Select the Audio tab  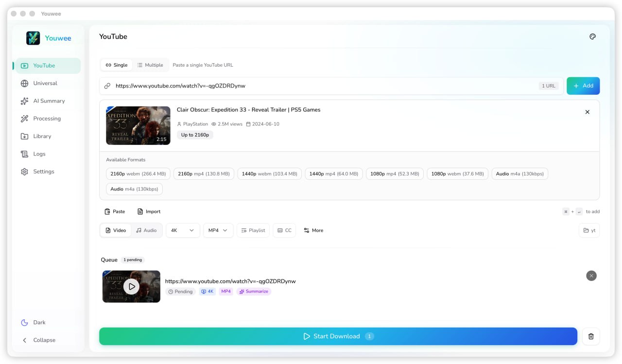[146, 230]
